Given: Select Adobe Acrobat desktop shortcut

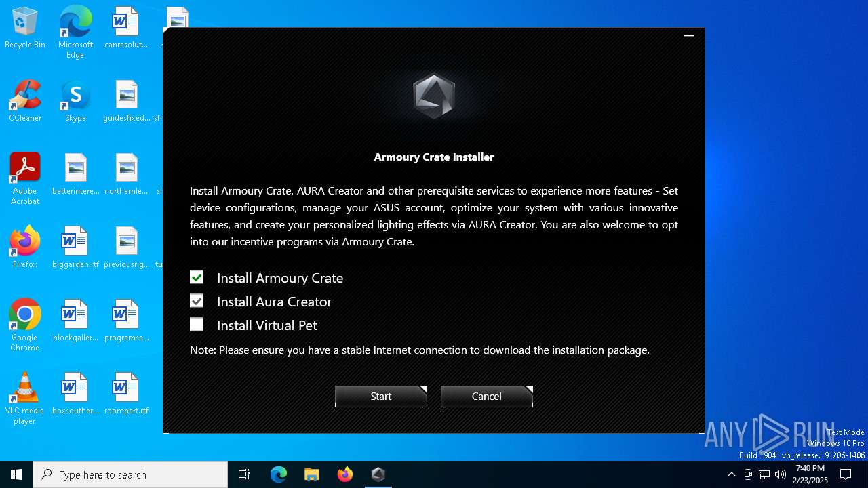Looking at the screenshot, I should point(25,179).
